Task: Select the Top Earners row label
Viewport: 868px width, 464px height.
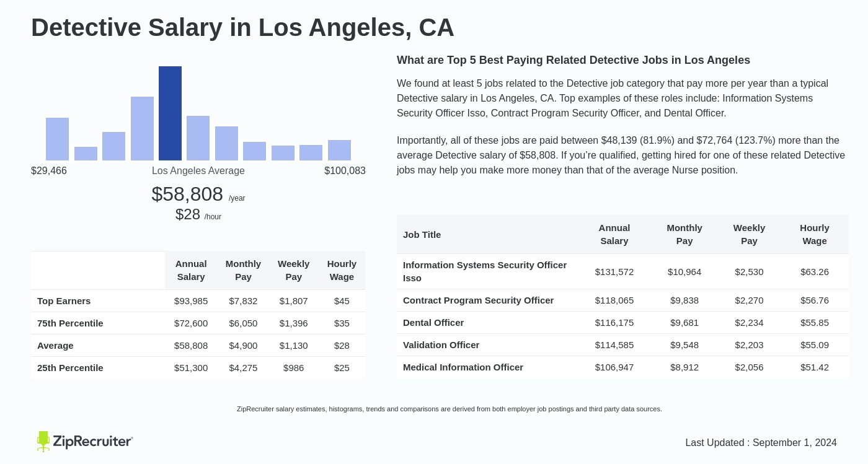Action: pos(64,301)
